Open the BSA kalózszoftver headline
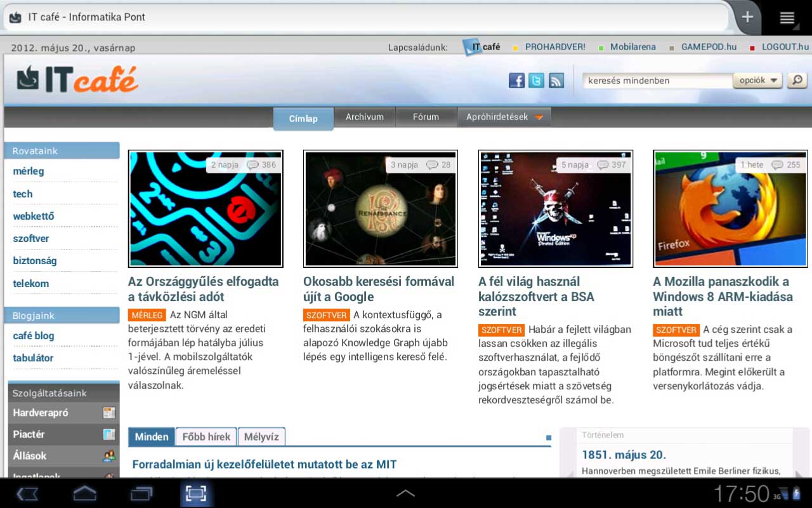This screenshot has height=508, width=812. (x=536, y=297)
